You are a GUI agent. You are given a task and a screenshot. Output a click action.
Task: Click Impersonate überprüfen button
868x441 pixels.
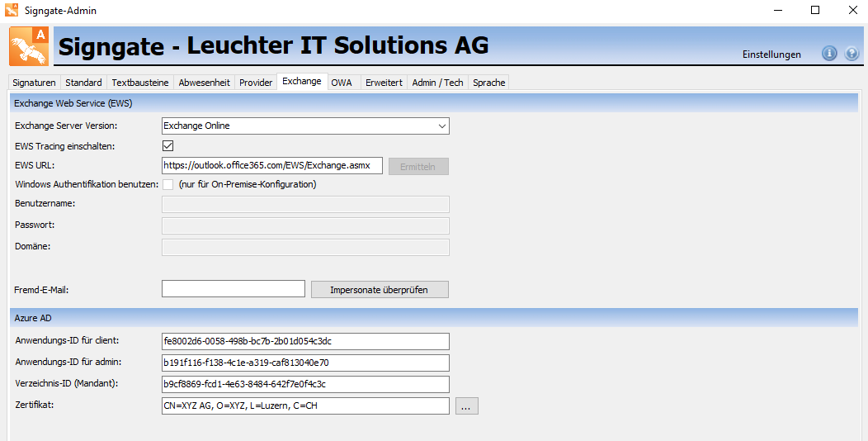(x=380, y=290)
